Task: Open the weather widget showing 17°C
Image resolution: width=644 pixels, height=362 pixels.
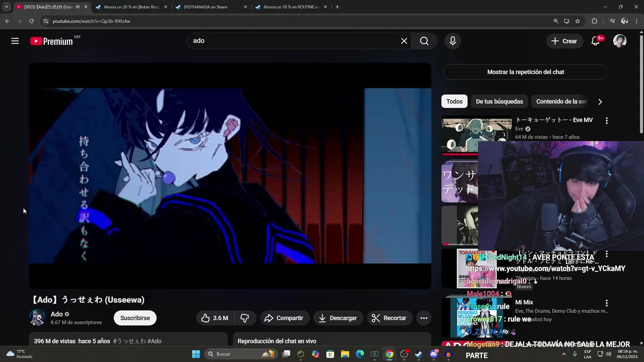Action: [x=19, y=354]
